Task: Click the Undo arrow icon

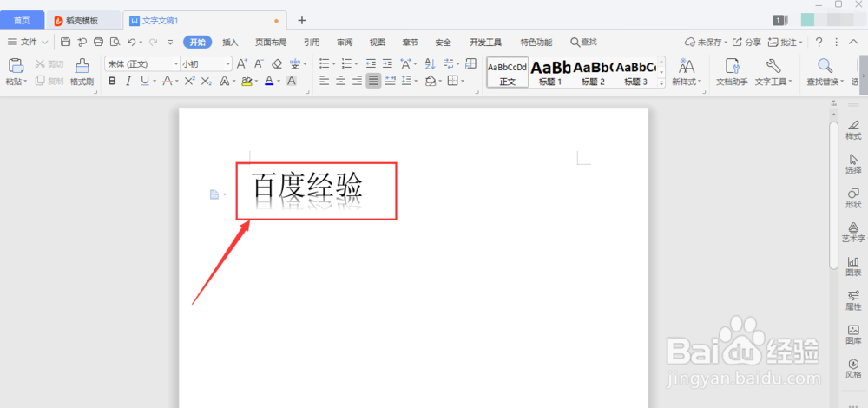Action: click(x=131, y=42)
